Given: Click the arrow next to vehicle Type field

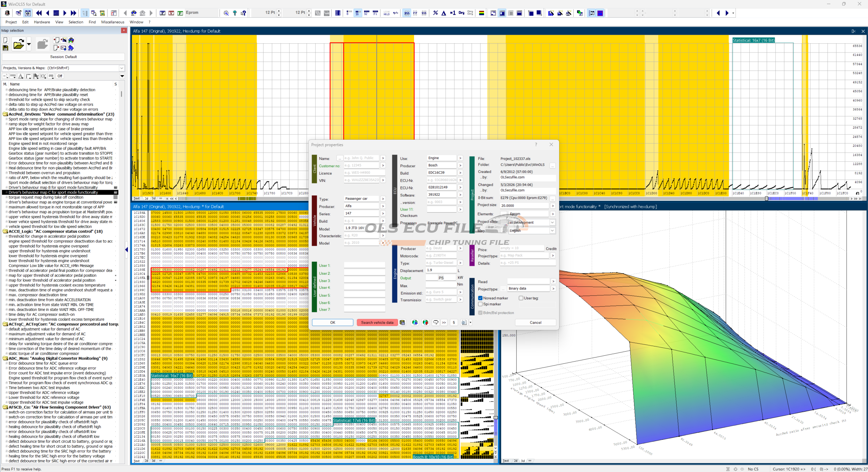Looking at the screenshot, I should pyautogui.click(x=383, y=199).
